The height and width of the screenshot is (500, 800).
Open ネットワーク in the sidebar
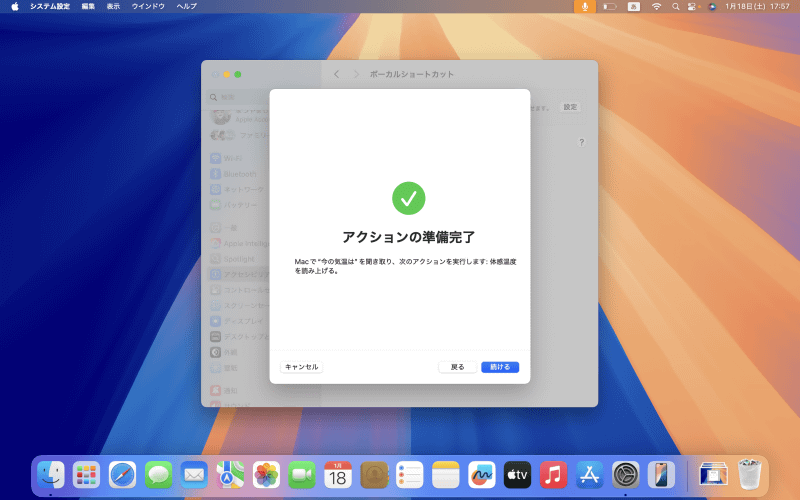[x=239, y=189]
